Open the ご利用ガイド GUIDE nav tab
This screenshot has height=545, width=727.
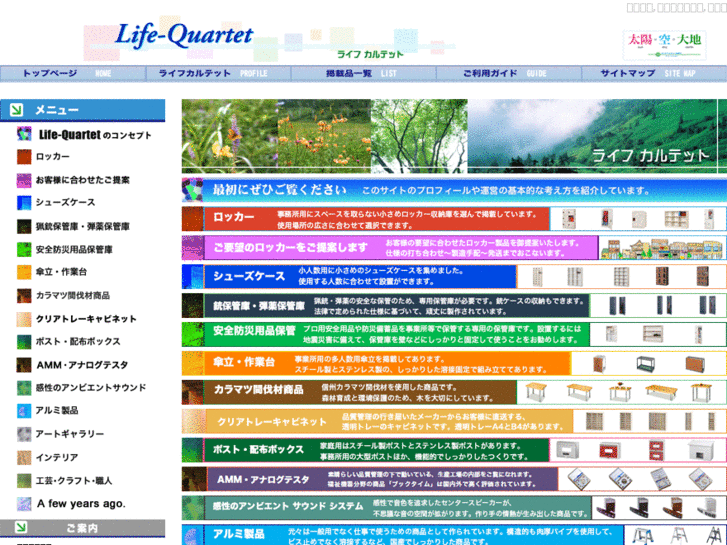[509, 73]
